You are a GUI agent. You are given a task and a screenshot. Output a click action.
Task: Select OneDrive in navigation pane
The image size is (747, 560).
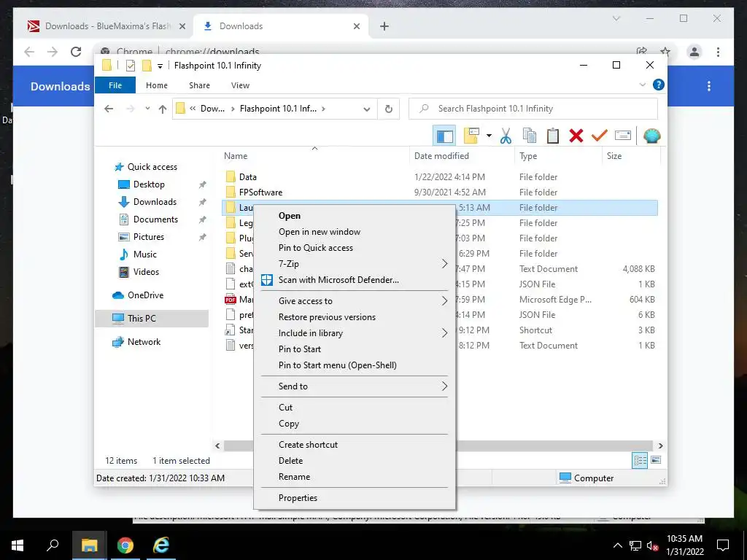pyautogui.click(x=145, y=295)
